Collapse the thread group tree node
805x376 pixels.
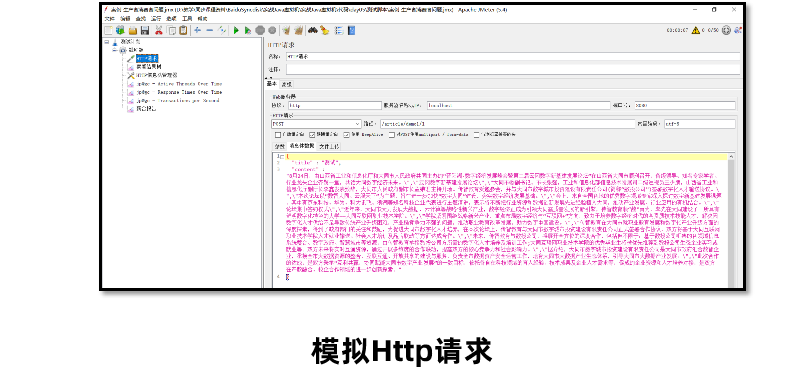point(114,50)
